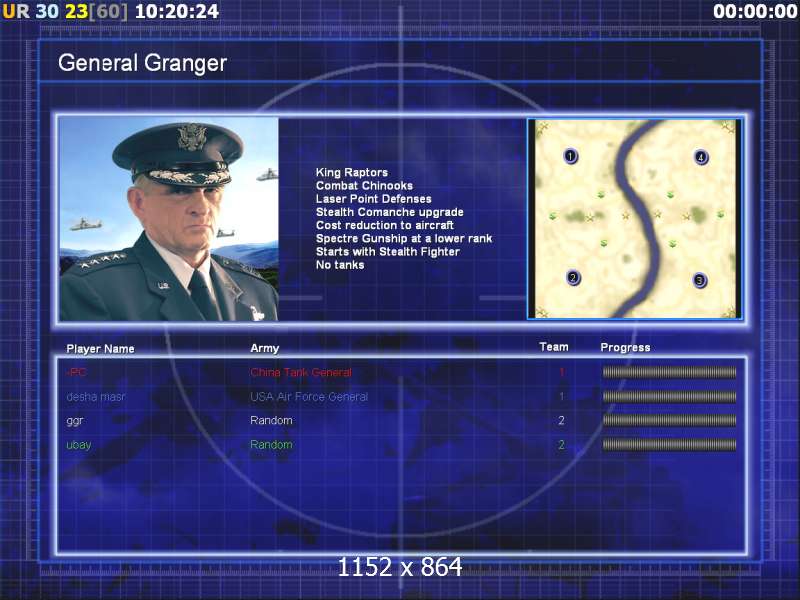This screenshot has width=800, height=600.
Task: Click the 'Random' army in ggr's row
Action: click(271, 420)
